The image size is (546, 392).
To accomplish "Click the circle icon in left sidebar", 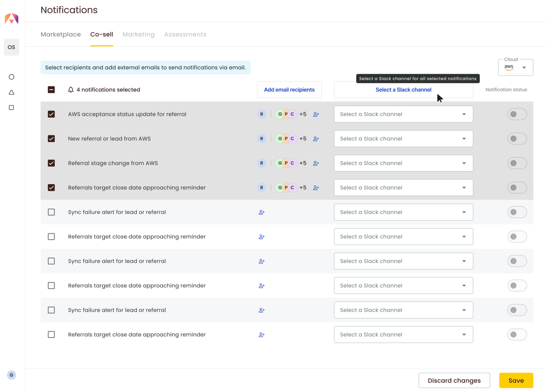I will pyautogui.click(x=11, y=77).
